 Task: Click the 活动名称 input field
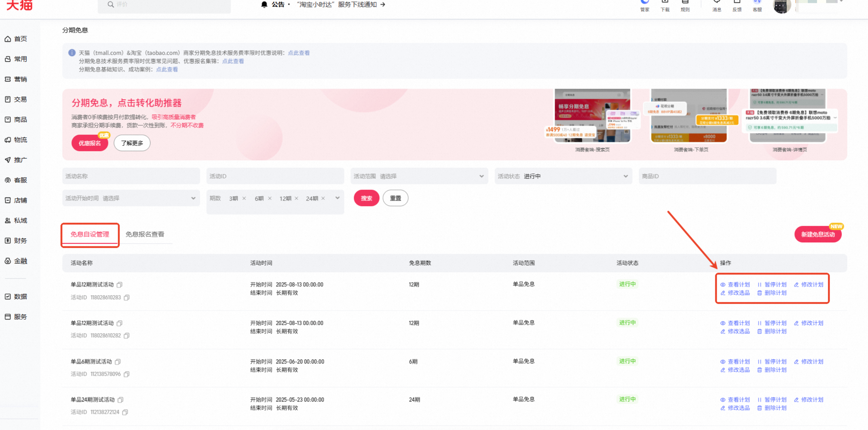(131, 176)
